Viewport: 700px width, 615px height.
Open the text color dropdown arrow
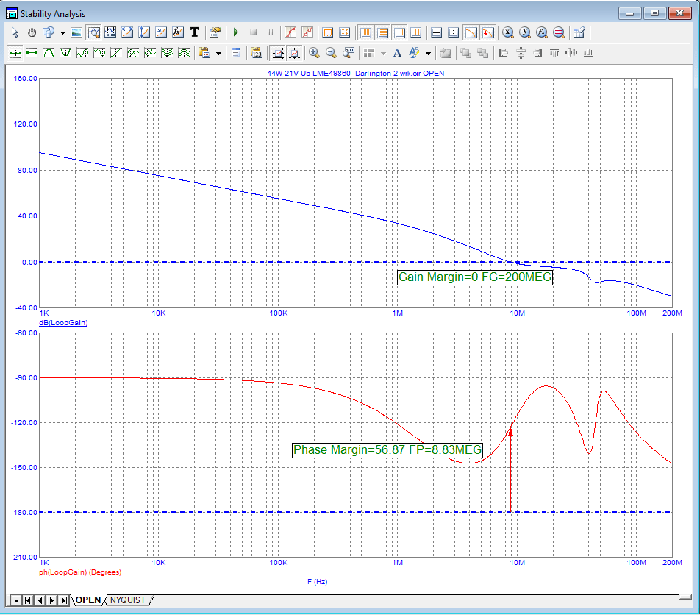[x=428, y=53]
